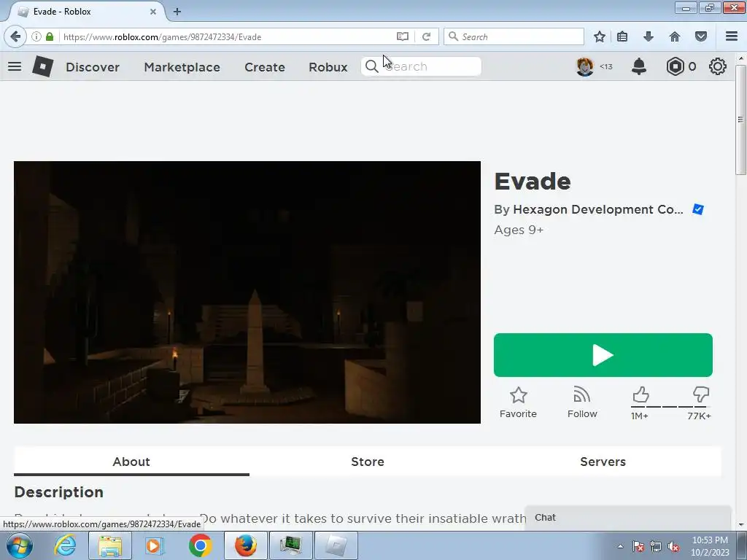Open the Windows Start menu
The width and height of the screenshot is (747, 560).
pyautogui.click(x=18, y=545)
